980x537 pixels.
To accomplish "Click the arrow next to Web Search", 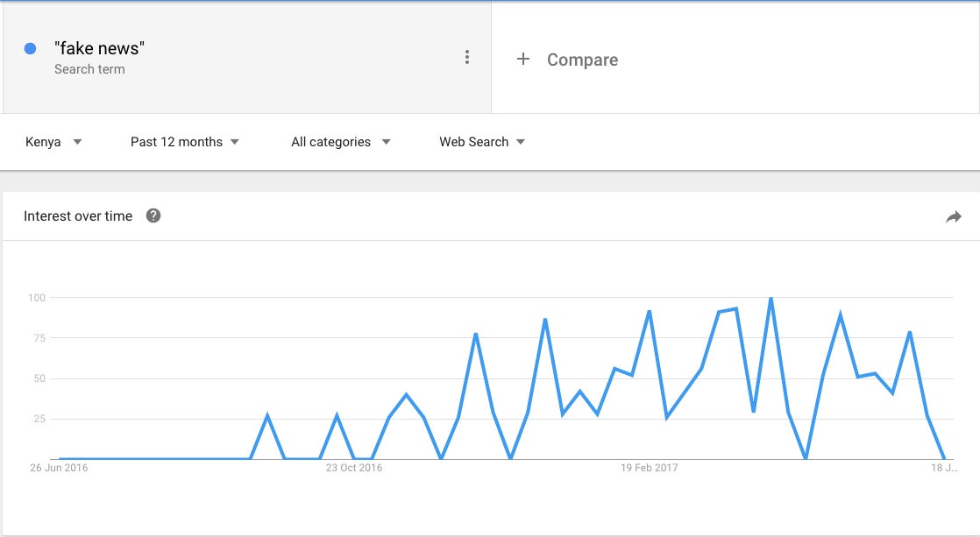I will [521, 142].
